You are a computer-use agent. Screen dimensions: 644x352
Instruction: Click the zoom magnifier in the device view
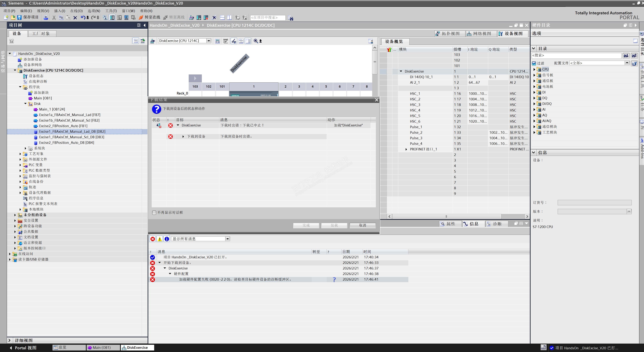tap(256, 41)
